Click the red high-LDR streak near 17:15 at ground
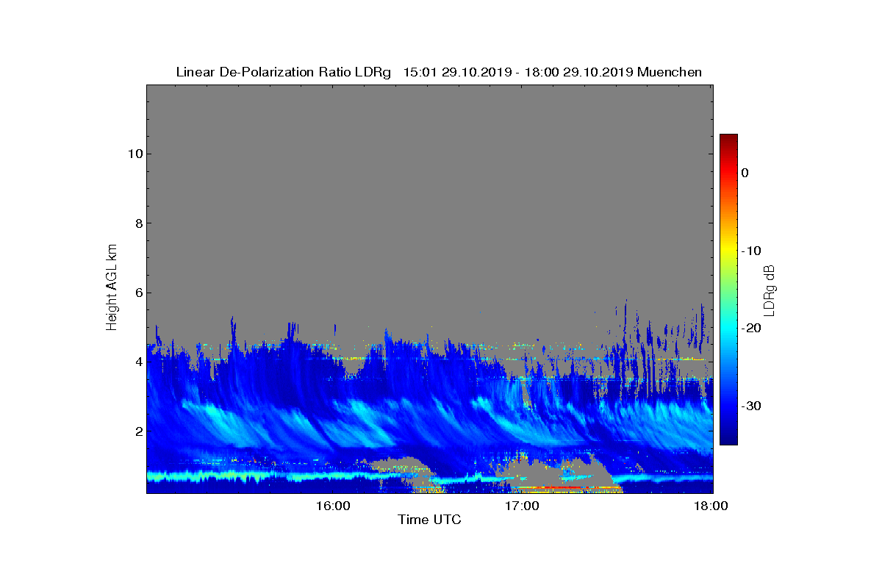This screenshot has width=882, height=588. pyautogui.click(x=570, y=487)
